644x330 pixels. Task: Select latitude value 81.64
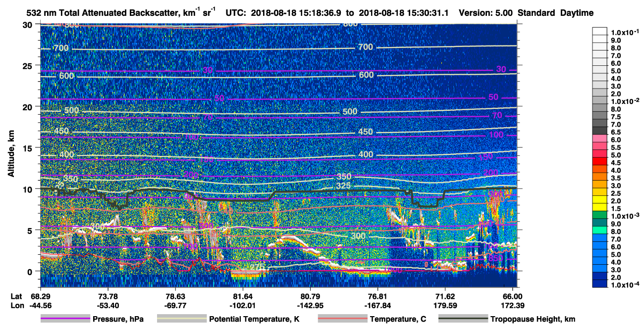(243, 296)
